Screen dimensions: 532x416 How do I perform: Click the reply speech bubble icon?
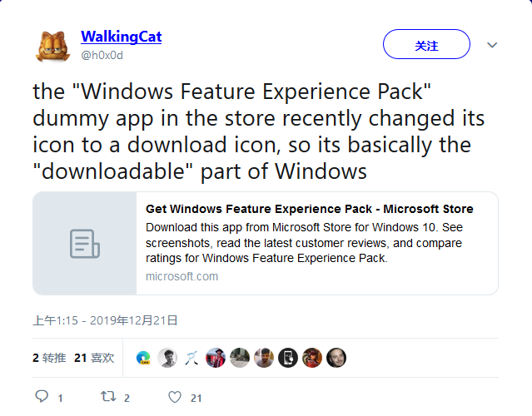point(42,397)
